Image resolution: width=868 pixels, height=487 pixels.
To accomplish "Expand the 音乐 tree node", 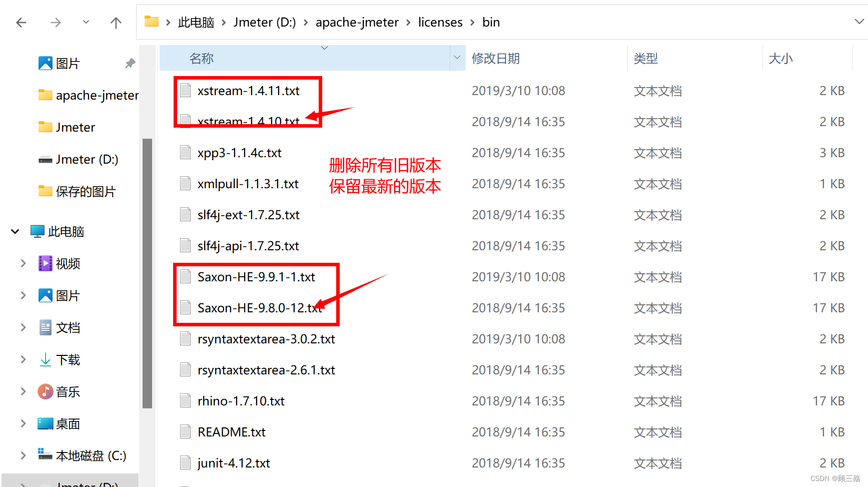I will [23, 391].
